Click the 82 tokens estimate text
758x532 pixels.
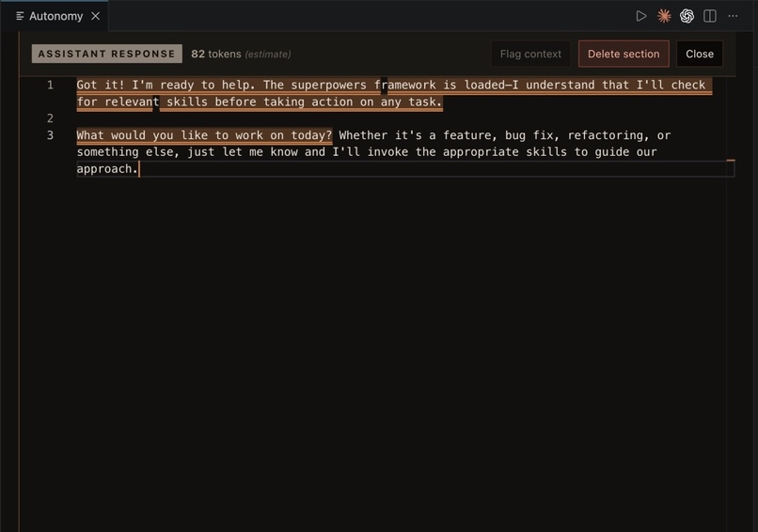pyautogui.click(x=241, y=55)
